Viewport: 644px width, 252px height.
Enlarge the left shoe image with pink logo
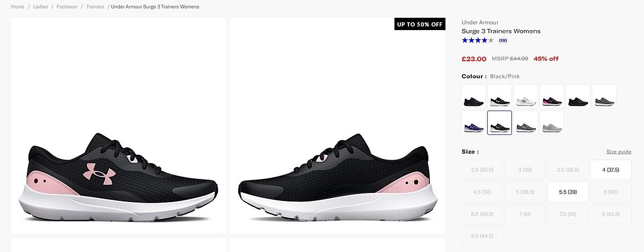119,126
